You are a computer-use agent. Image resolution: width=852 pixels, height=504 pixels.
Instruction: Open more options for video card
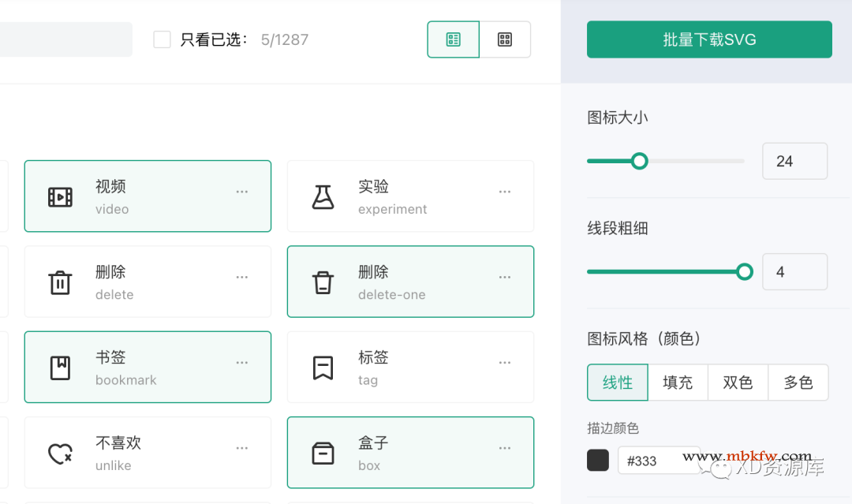242,192
